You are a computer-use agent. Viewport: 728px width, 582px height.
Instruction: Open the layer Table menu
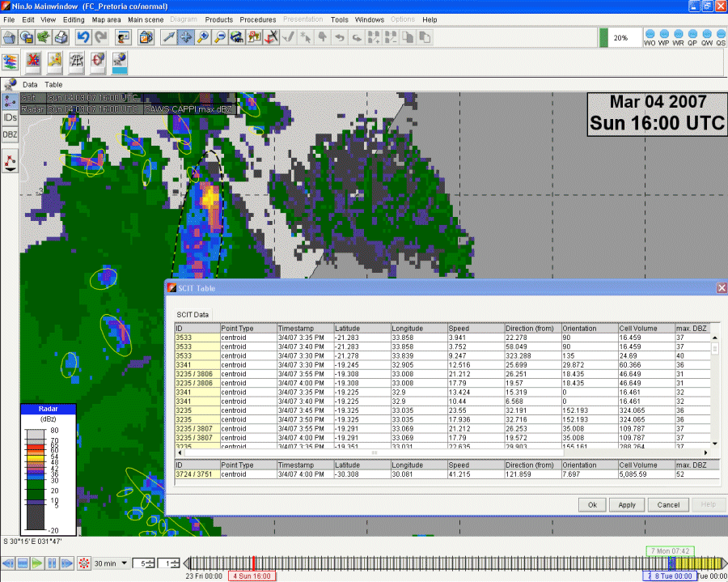(53, 84)
